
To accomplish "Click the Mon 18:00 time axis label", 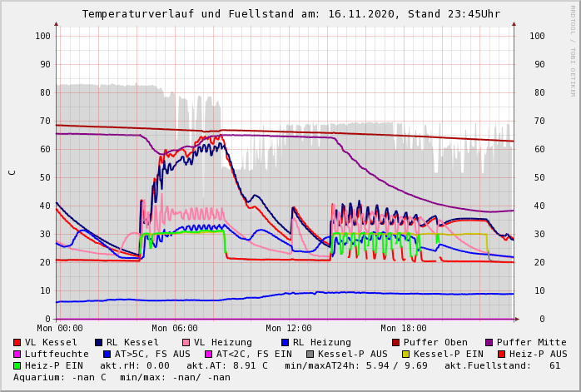I will tap(404, 328).
